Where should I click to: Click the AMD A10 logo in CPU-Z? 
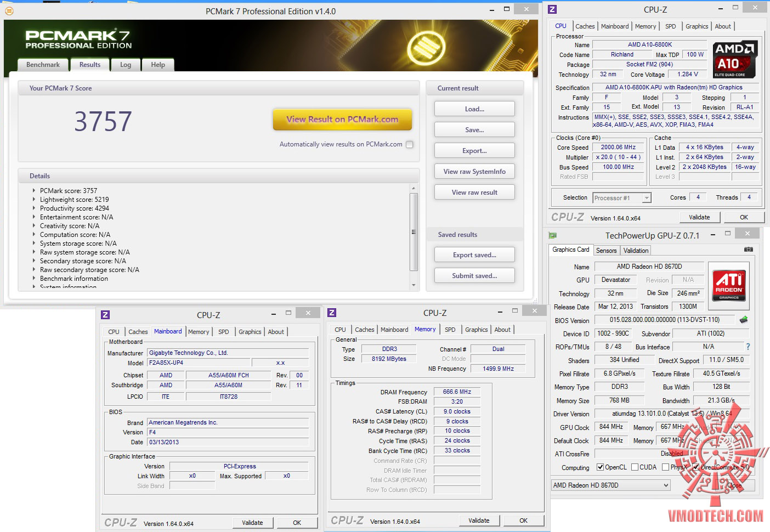click(x=735, y=60)
